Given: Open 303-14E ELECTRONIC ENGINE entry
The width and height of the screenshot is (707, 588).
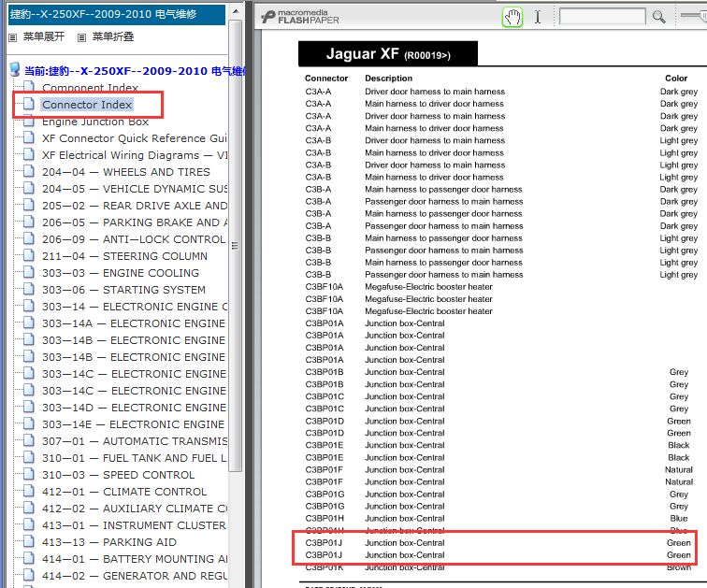Looking at the screenshot, I should click(x=133, y=424).
